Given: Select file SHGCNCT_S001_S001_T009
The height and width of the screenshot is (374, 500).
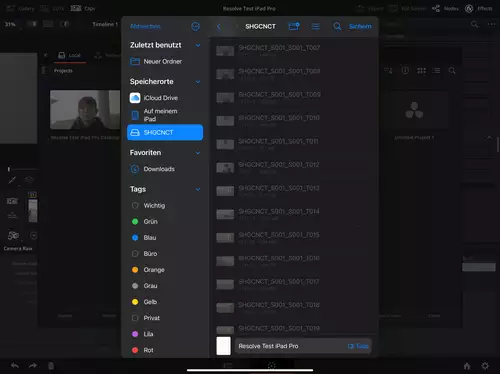Looking at the screenshot, I should click(294, 97).
